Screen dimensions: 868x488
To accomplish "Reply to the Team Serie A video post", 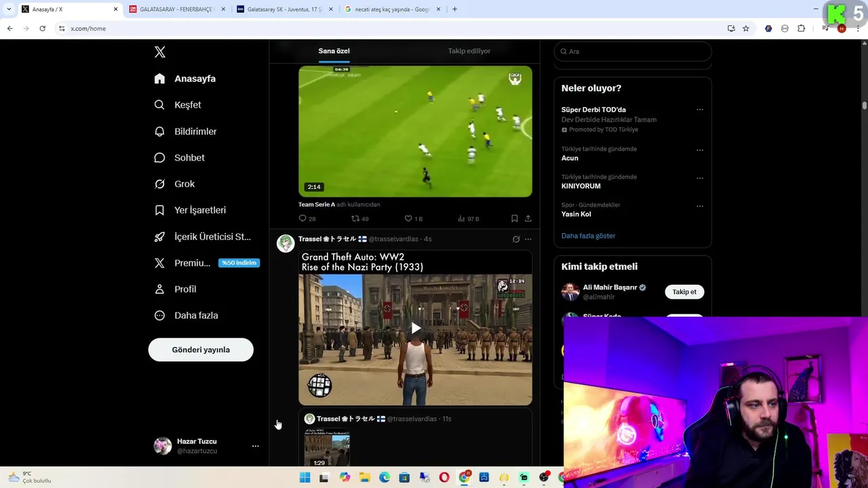I will click(307, 219).
